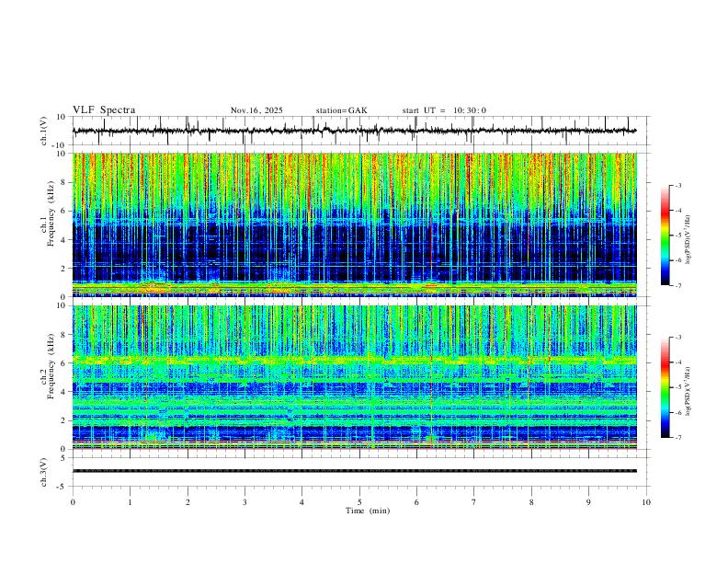This screenshot has height=563, width=728.
Task: Click the time axis tick label '5'
Action: coord(359,502)
